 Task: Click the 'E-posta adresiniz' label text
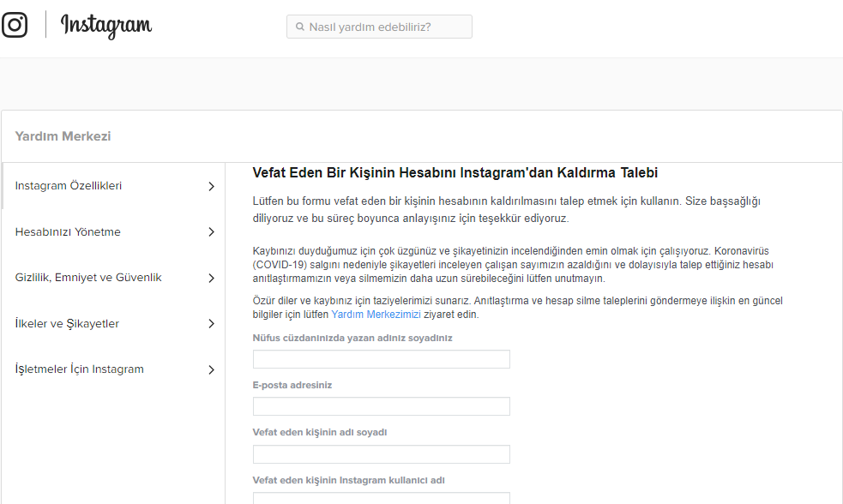click(x=292, y=385)
